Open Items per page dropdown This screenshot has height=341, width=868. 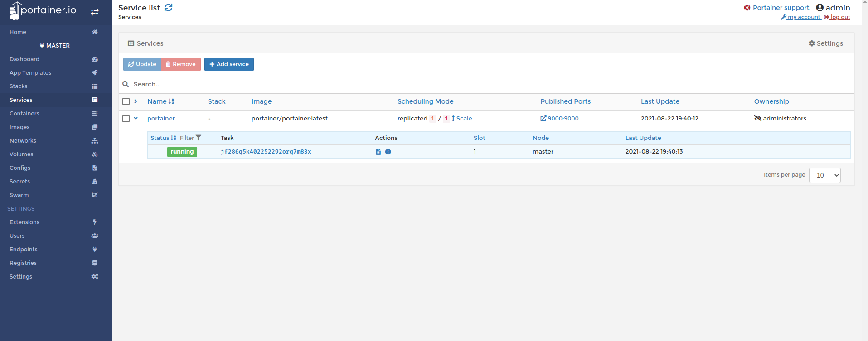[x=824, y=175]
